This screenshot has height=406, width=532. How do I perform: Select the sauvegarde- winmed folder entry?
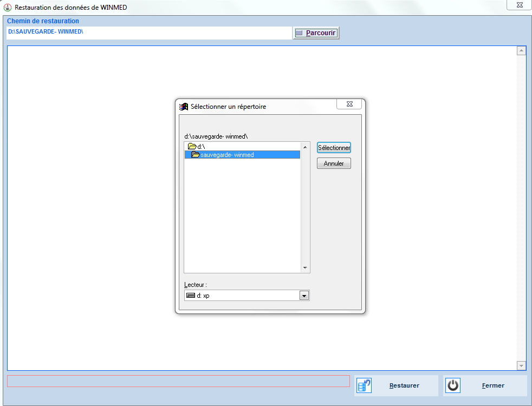(x=227, y=155)
